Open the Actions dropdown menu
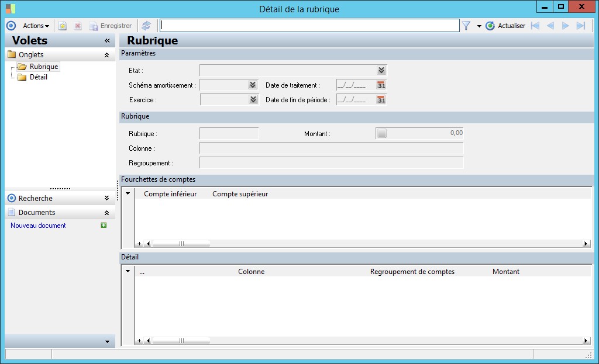599x364 pixels. coord(36,26)
